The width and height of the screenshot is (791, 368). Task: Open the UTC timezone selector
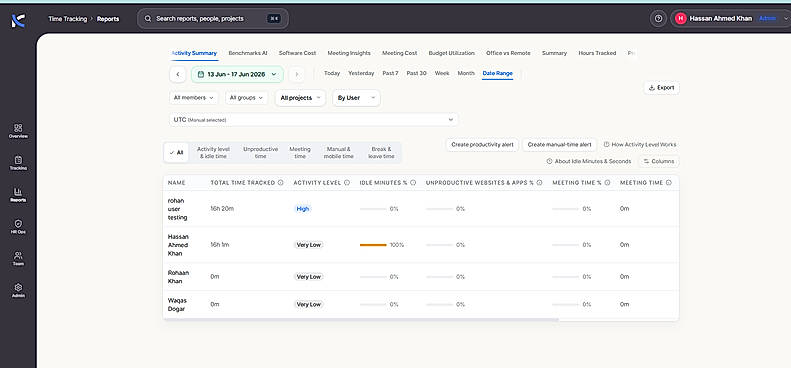tap(314, 120)
